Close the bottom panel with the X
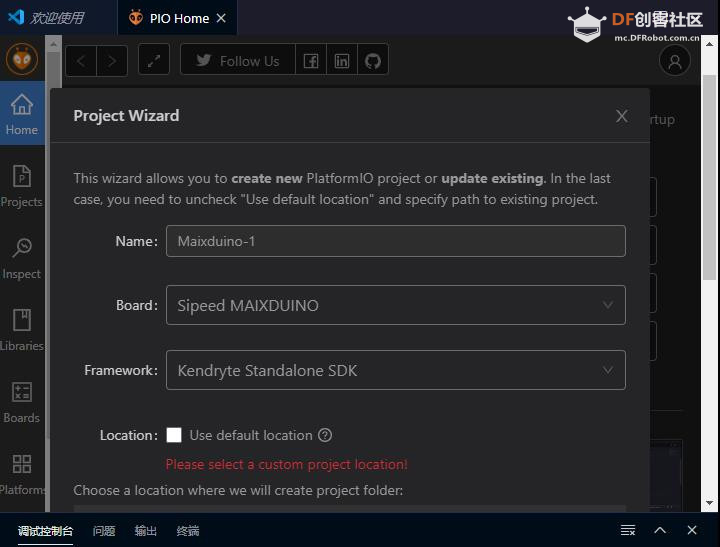This screenshot has height=547, width=720. (x=692, y=530)
